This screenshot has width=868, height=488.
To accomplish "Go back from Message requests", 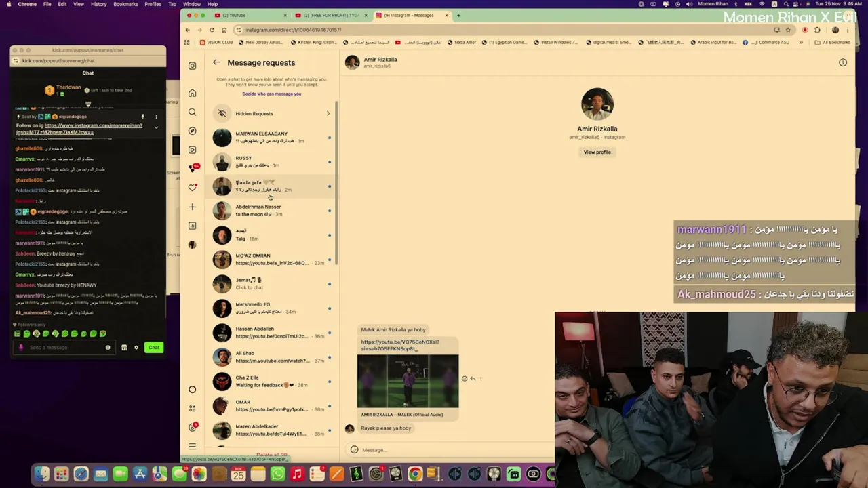I will pyautogui.click(x=216, y=62).
